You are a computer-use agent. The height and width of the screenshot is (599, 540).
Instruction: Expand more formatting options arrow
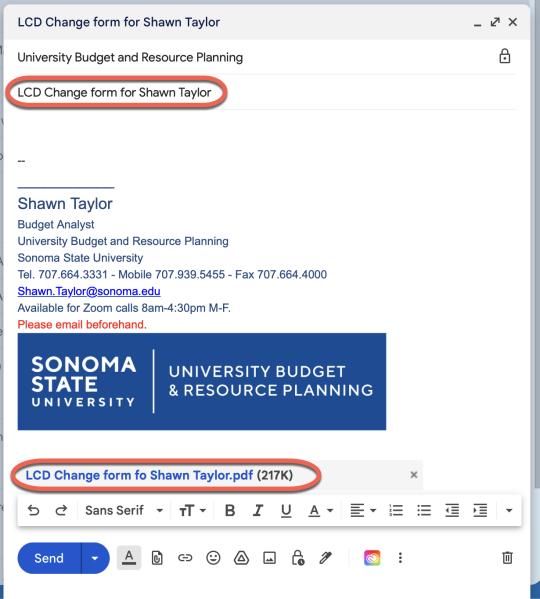[509, 510]
